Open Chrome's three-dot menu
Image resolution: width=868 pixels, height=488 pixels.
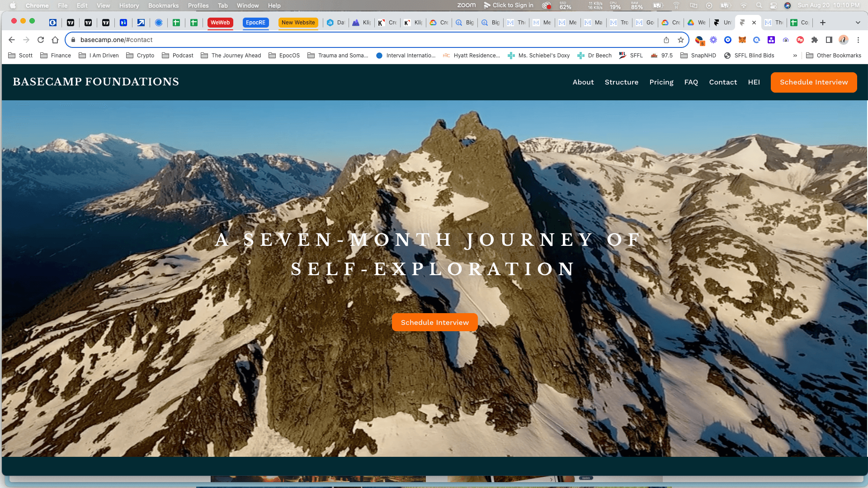point(858,40)
